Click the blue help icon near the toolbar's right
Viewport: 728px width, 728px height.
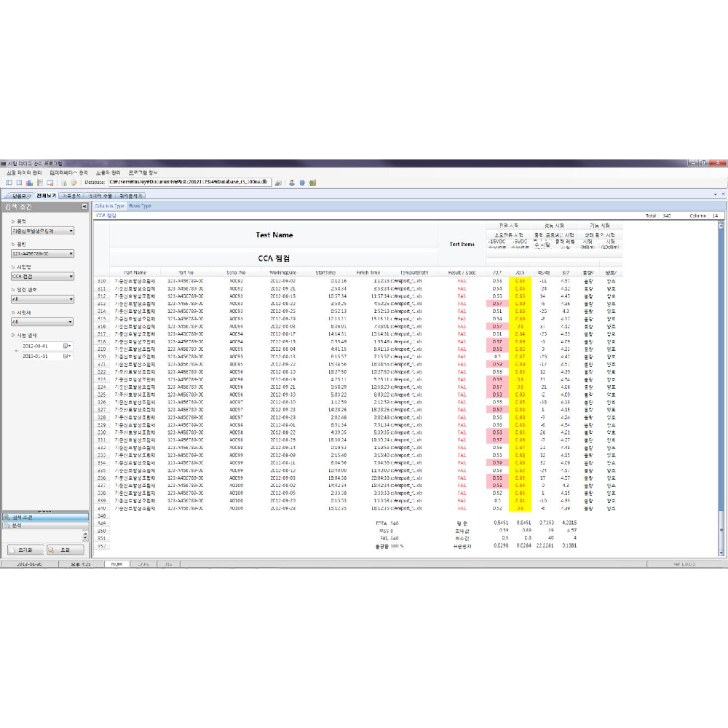tap(301, 183)
